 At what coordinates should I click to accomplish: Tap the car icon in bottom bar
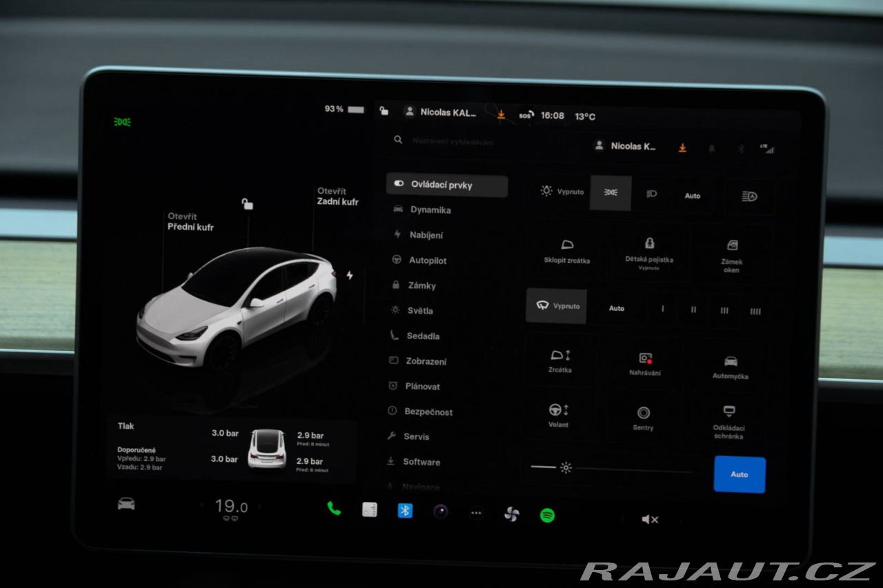coord(126,504)
